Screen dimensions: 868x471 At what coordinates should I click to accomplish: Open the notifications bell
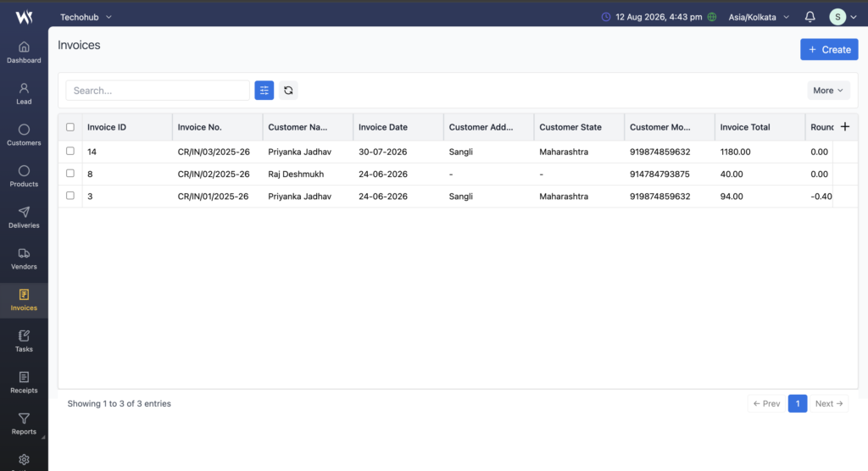810,17
